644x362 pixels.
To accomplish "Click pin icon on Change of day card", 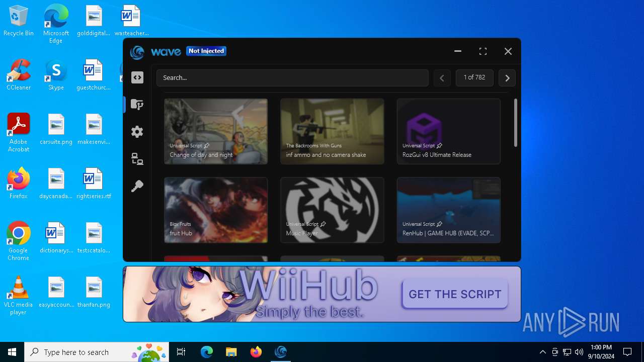I will pyautogui.click(x=207, y=146).
